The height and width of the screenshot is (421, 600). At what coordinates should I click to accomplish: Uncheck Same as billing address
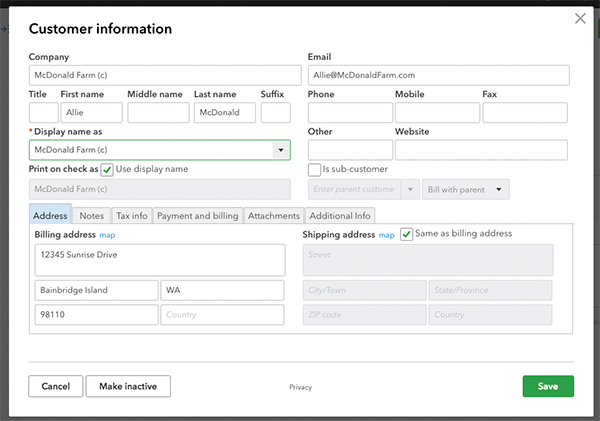pos(406,234)
